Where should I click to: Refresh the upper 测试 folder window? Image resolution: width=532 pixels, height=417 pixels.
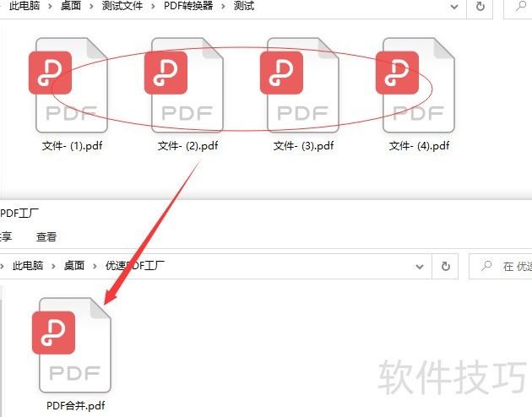point(480,6)
